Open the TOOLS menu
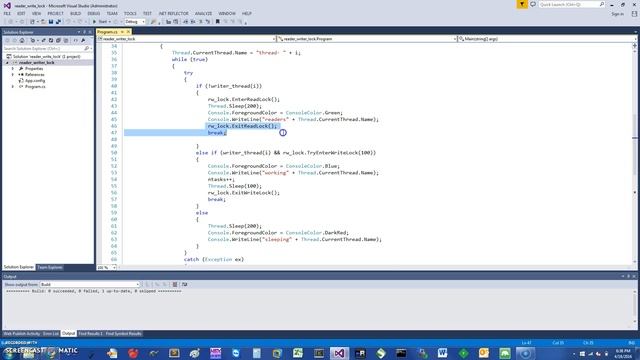 [130, 13]
